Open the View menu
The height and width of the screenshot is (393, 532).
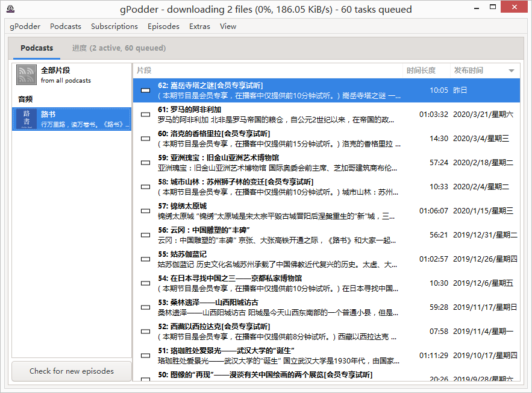(228, 26)
